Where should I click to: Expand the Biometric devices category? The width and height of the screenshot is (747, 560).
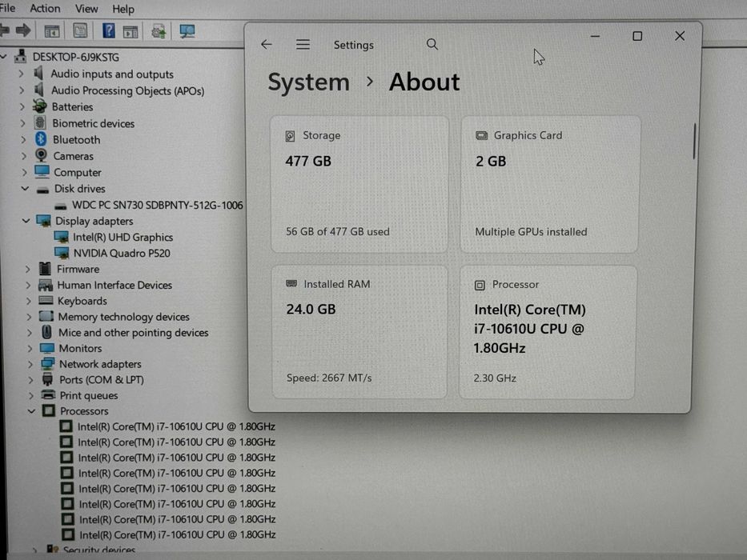[22, 123]
